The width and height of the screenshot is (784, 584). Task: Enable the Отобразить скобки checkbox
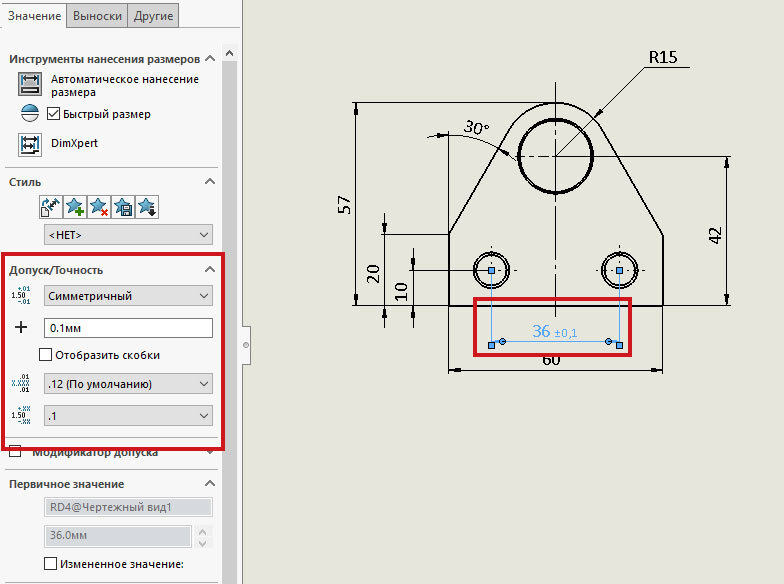[x=46, y=354]
